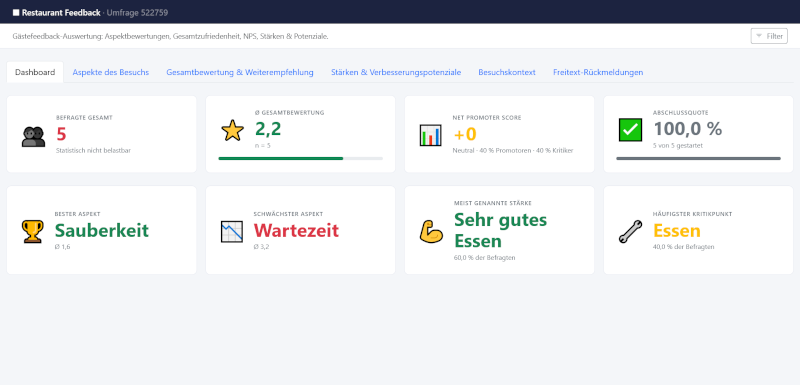The image size is (800, 385).
Task: Select the Dashboard tab
Action: [x=35, y=72]
